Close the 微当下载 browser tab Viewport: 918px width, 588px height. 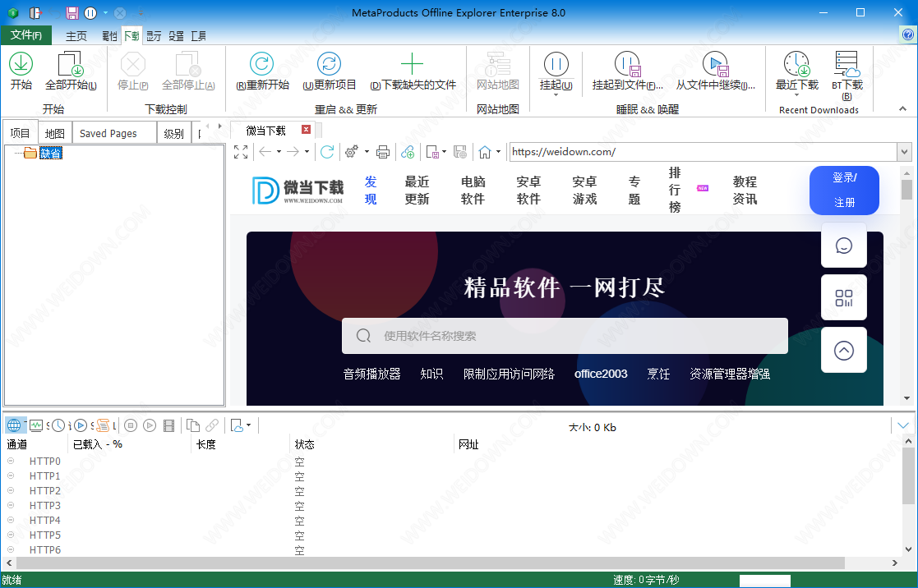[x=306, y=129]
